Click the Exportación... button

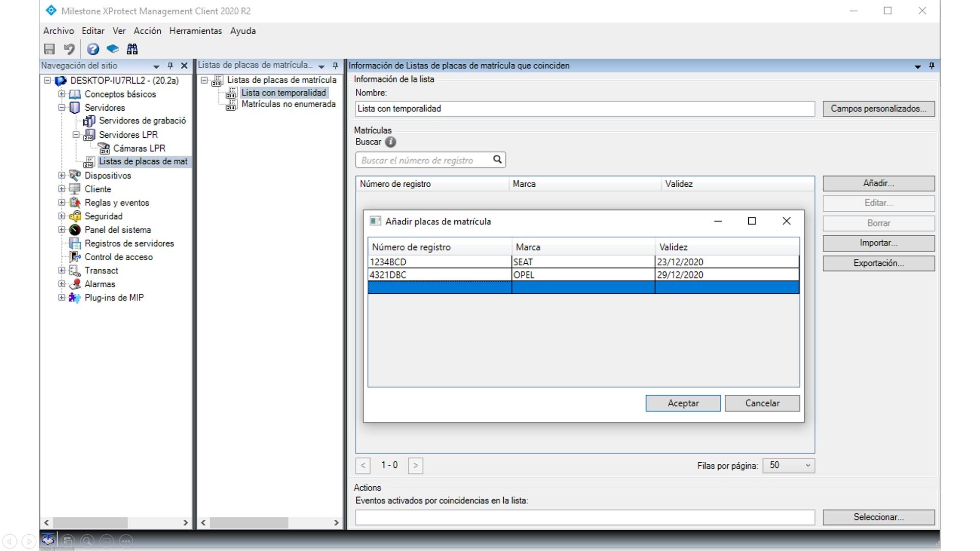click(x=878, y=263)
